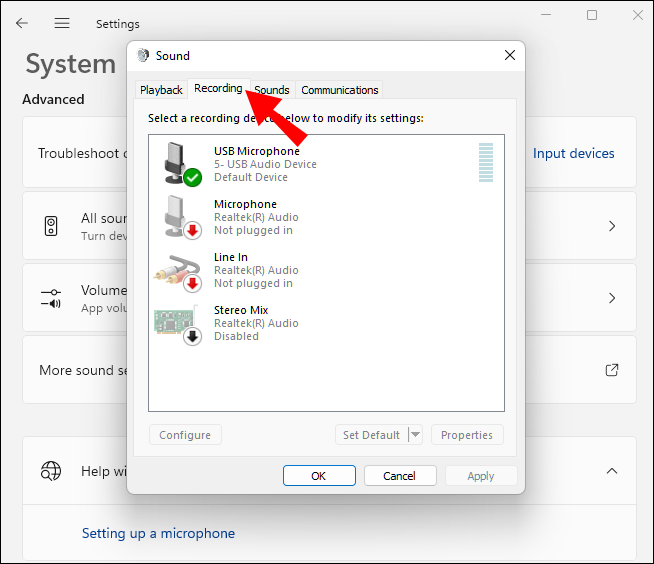This screenshot has width=654, height=564.
Task: Switch to the Sounds tab
Action: (272, 90)
